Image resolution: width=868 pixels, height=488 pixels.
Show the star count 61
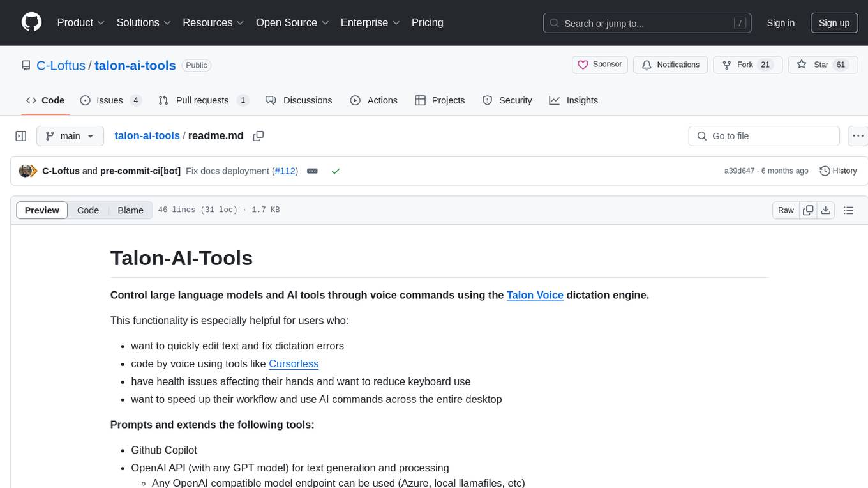pos(841,65)
